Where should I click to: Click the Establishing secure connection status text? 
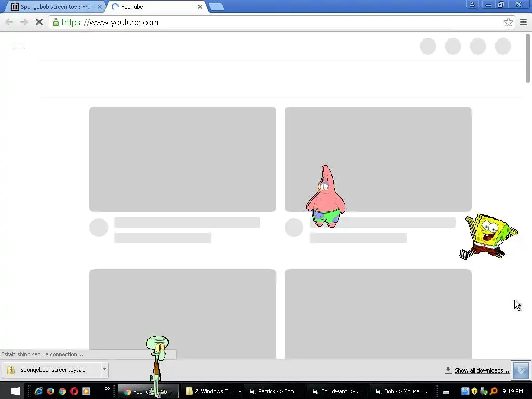42,354
